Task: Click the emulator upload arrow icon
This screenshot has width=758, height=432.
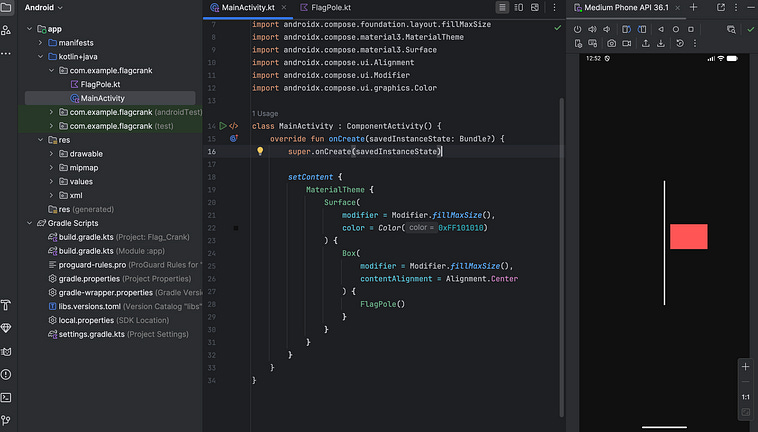Action: pos(645,43)
